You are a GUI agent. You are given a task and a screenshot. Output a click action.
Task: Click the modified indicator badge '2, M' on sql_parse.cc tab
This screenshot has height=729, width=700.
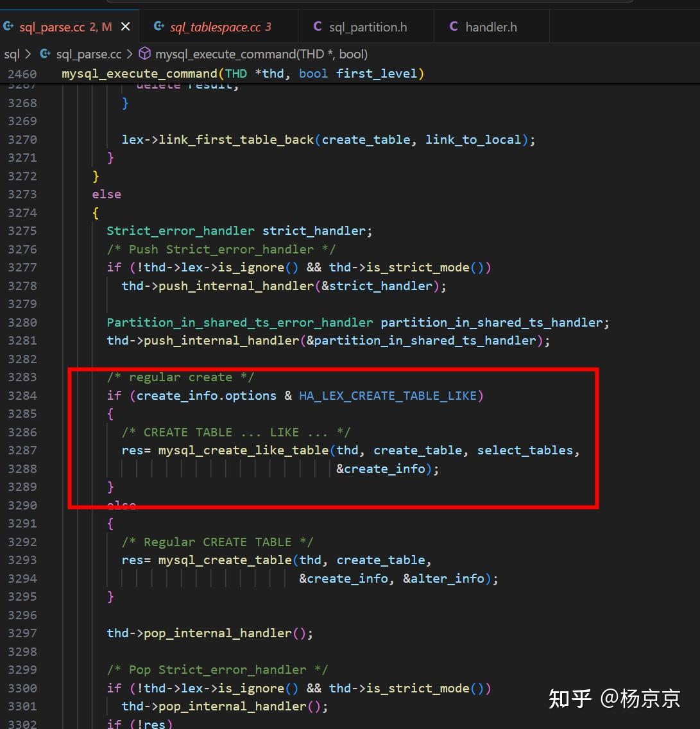(101, 26)
